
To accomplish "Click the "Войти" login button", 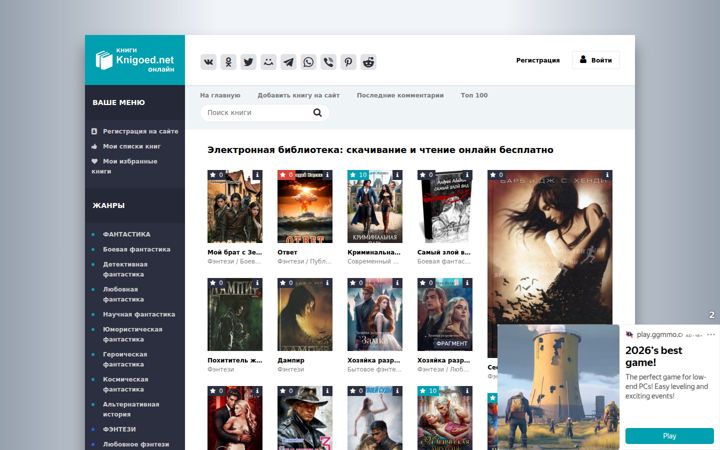I will pyautogui.click(x=596, y=60).
